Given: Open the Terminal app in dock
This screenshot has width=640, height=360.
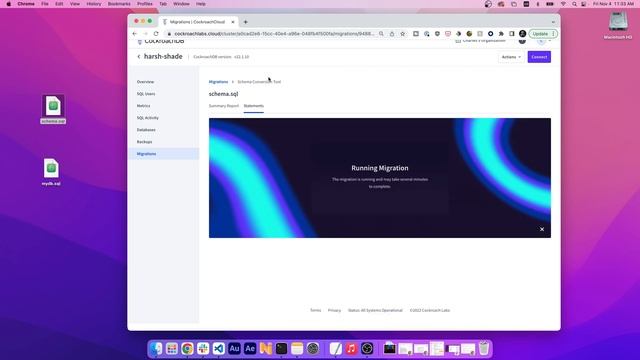Looking at the screenshot, I should [x=281, y=349].
